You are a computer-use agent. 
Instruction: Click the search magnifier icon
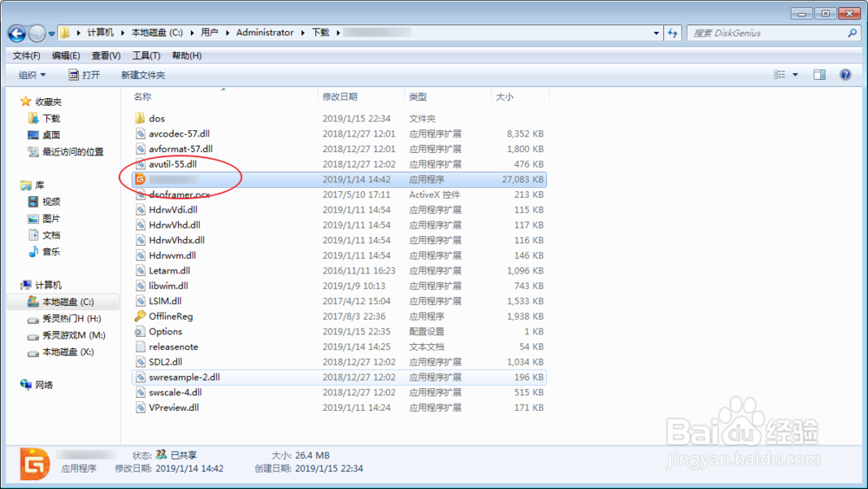coord(852,33)
